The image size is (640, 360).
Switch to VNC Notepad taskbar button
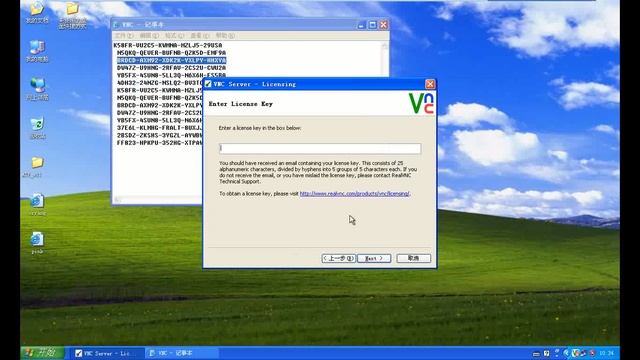tap(182, 353)
